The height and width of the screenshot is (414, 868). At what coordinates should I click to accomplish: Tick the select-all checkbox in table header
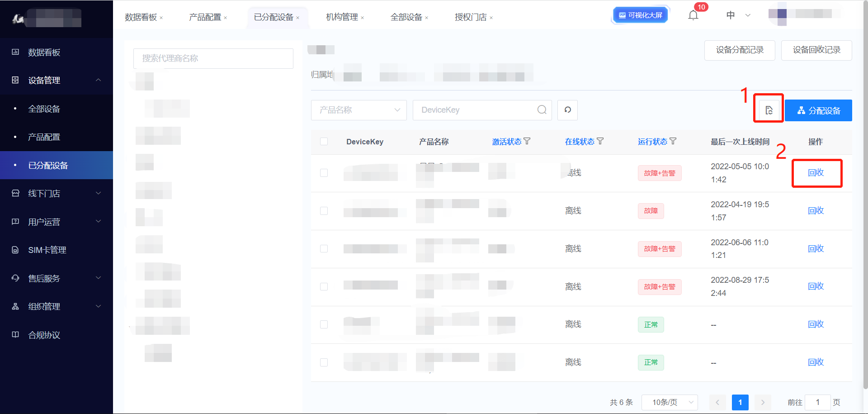pyautogui.click(x=324, y=142)
